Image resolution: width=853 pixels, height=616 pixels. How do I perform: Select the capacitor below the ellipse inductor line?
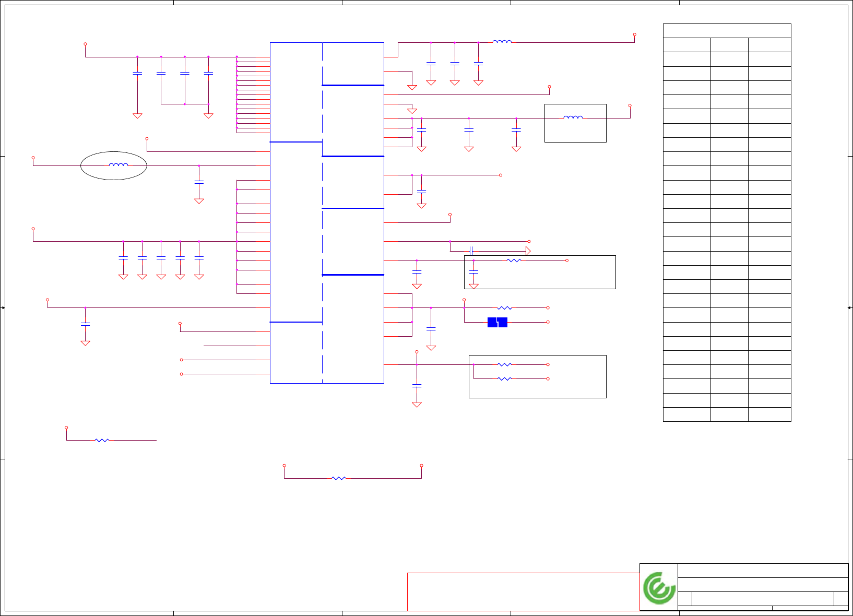pos(199,182)
